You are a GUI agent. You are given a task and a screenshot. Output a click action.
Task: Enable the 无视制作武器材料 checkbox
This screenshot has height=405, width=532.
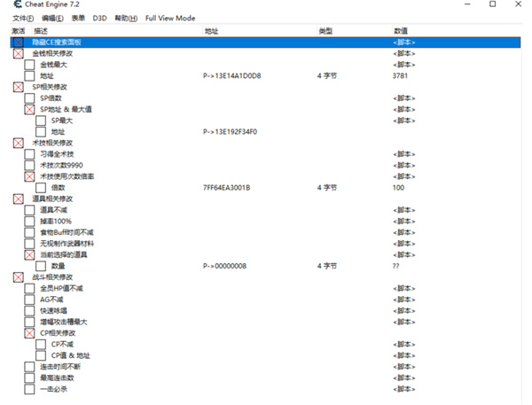click(x=29, y=244)
